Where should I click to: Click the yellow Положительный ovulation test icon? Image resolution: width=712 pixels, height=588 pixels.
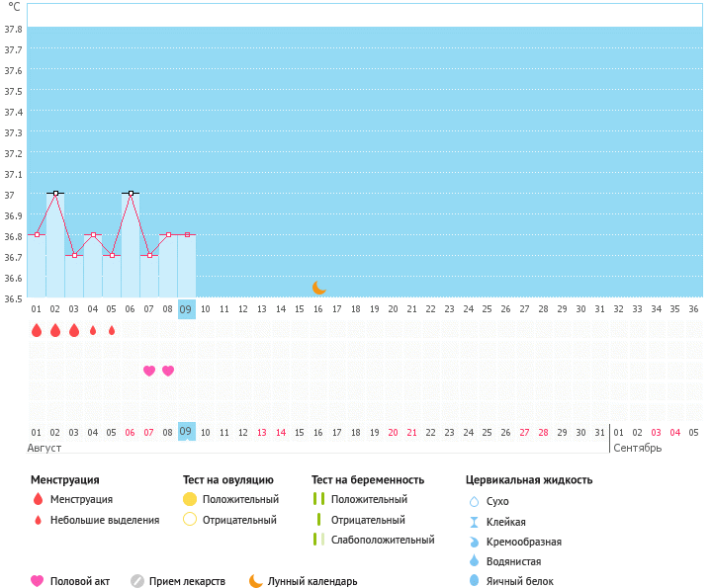point(190,499)
